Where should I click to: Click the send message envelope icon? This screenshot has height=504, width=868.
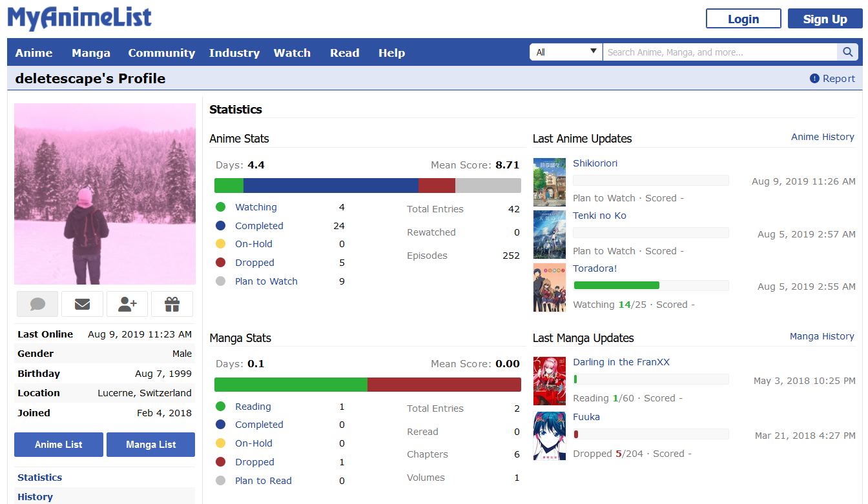[x=82, y=304]
